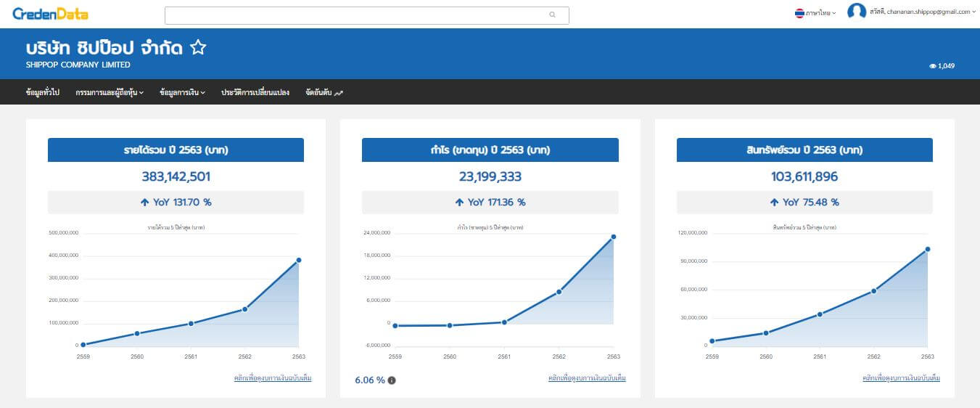Screen dimensions: 980x408
Task: Click the YoY 75.48 % indicator
Action: [804, 203]
